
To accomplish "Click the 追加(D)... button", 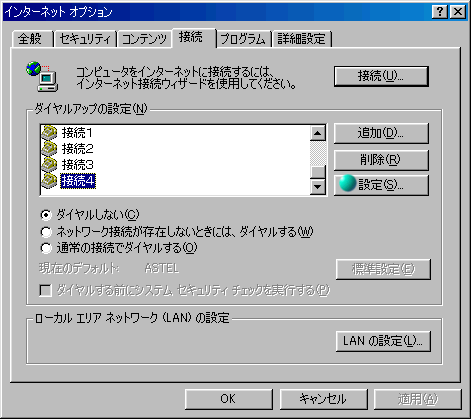I will pos(381,133).
